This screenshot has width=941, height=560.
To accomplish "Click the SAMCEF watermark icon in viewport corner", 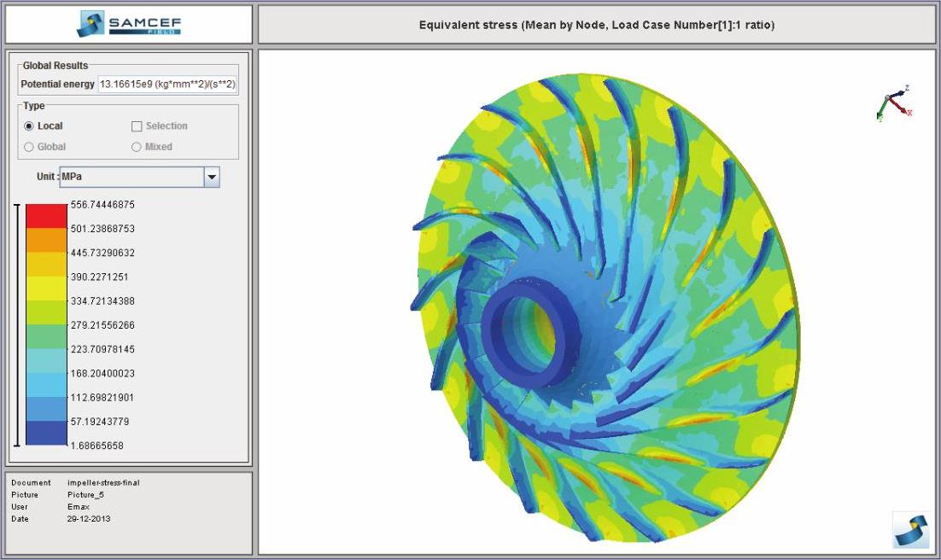I will 909,529.
